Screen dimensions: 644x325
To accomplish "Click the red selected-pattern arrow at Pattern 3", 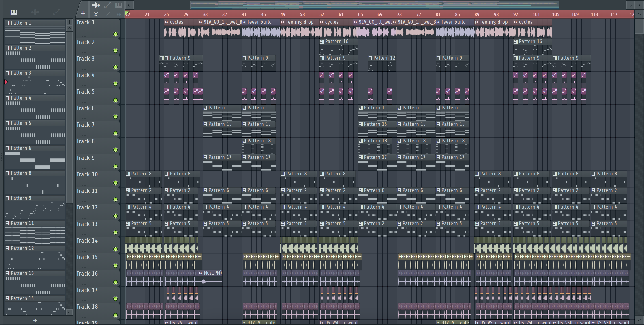I will pyautogui.click(x=6, y=82).
